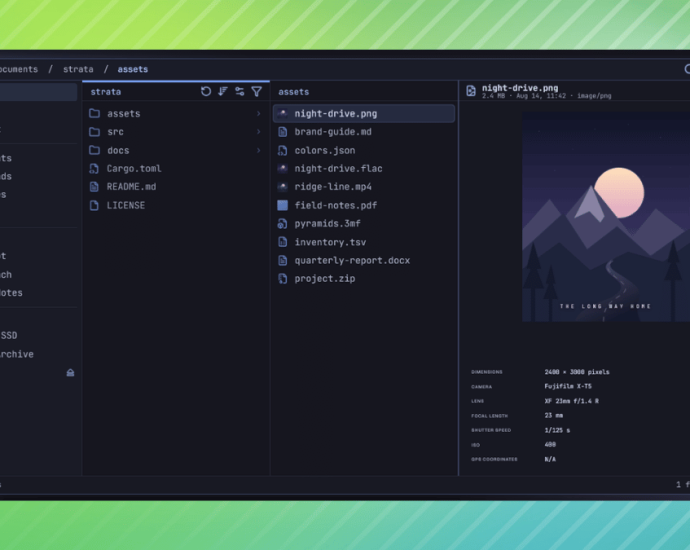
Task: Click the night-drive preview image
Action: tap(606, 216)
